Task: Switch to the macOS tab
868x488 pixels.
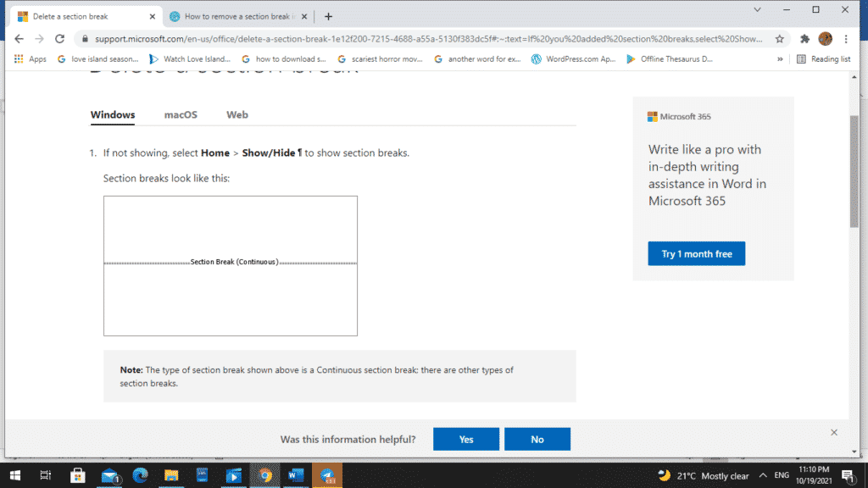Action: point(181,114)
